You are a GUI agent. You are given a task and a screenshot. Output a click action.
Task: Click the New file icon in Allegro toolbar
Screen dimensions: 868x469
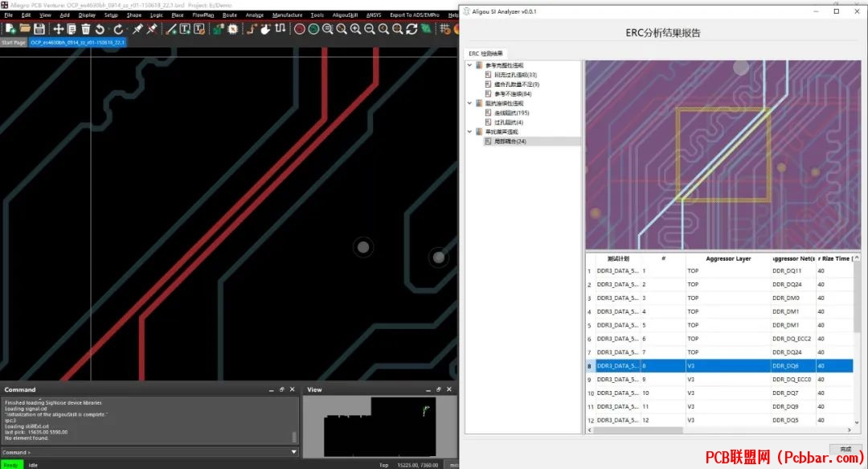(x=10, y=29)
